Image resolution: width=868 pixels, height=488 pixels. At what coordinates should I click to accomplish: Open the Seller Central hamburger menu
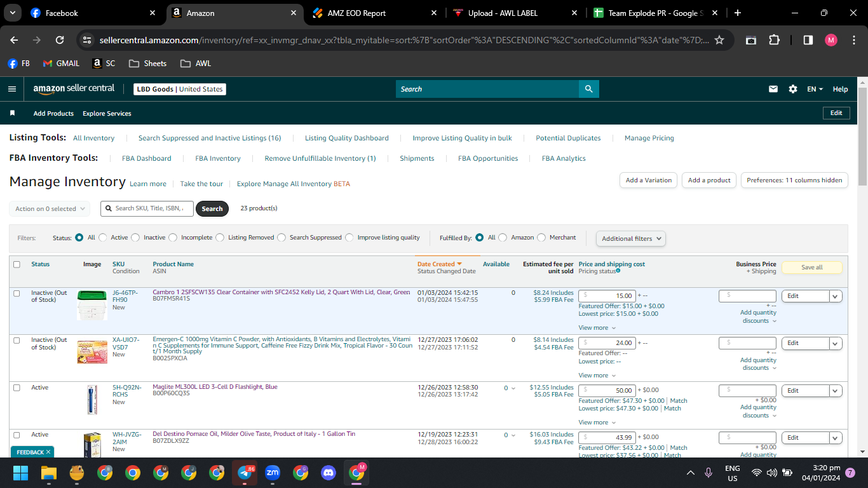click(12, 89)
